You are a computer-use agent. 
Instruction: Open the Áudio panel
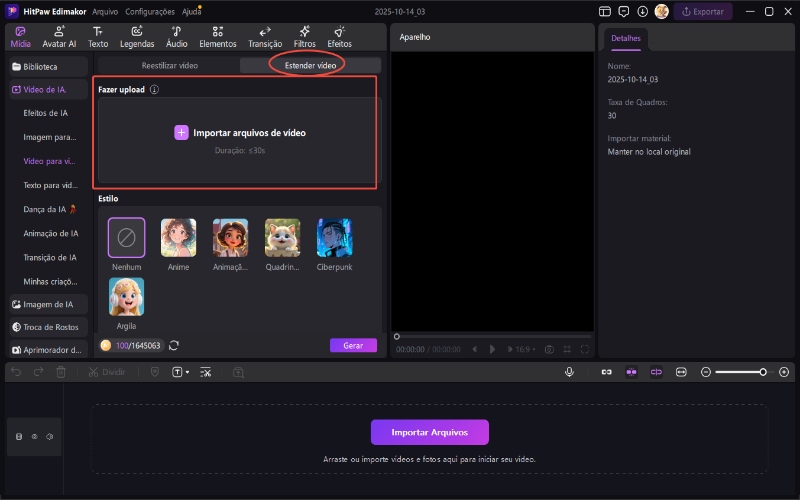click(x=177, y=37)
